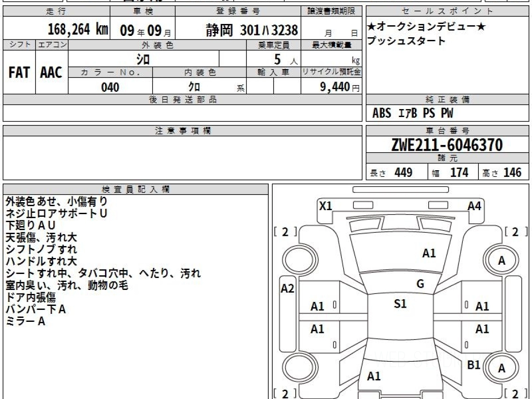Select note ハンドルすれ大

41,262
